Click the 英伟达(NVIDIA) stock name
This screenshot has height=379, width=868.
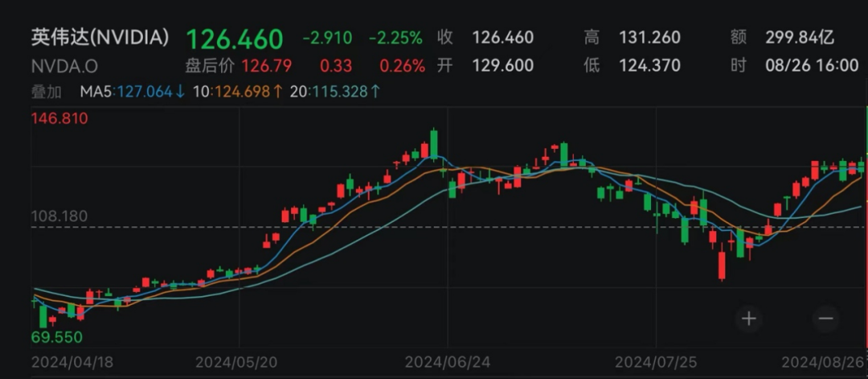pyautogui.click(x=100, y=37)
